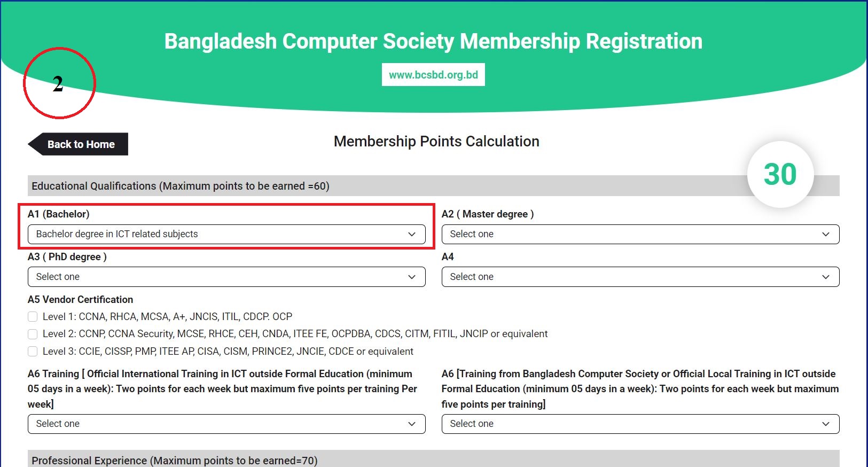Click the chevron arrow on the A4 dropdown
Viewport: 868px width, 467px height.
(826, 277)
